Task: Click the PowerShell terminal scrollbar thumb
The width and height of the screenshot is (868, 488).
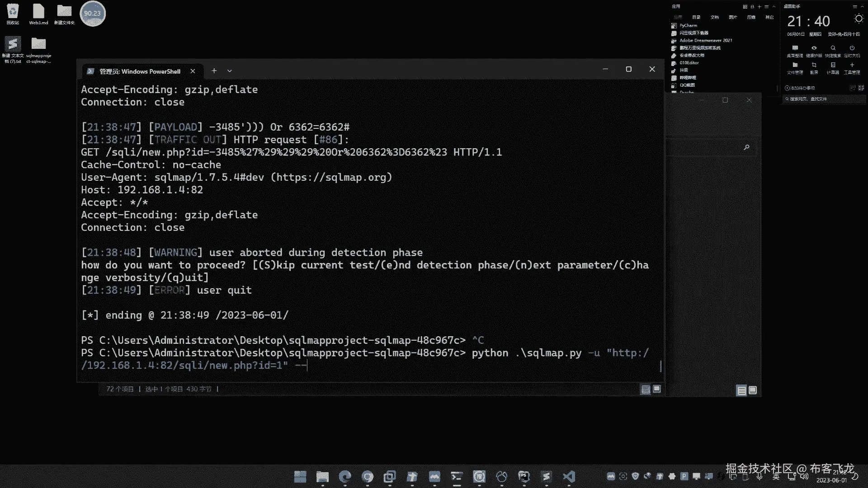Action: pos(660,366)
